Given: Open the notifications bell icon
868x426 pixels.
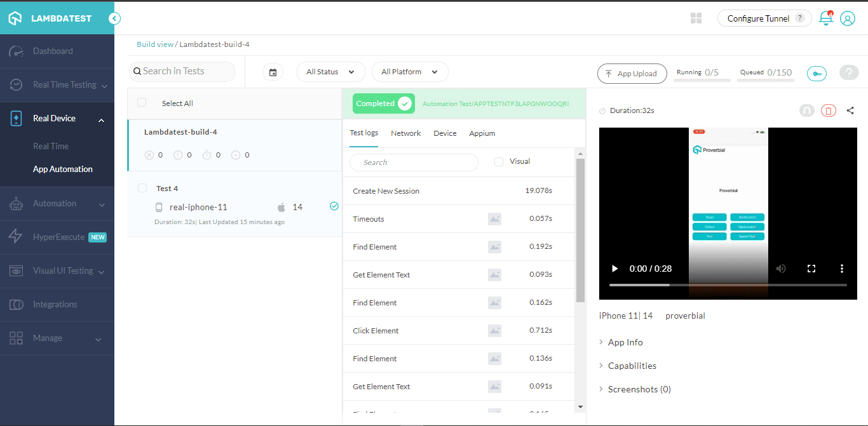Looking at the screenshot, I should 825,18.
